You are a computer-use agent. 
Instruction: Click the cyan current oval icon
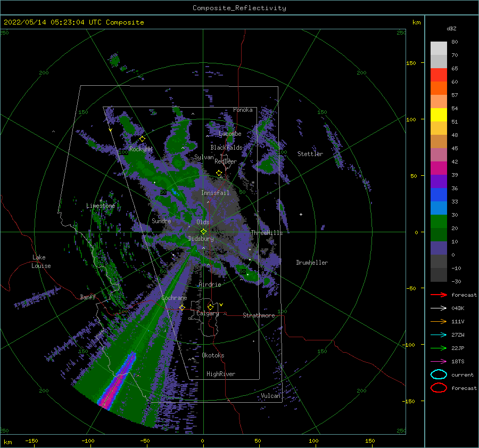coord(439,374)
